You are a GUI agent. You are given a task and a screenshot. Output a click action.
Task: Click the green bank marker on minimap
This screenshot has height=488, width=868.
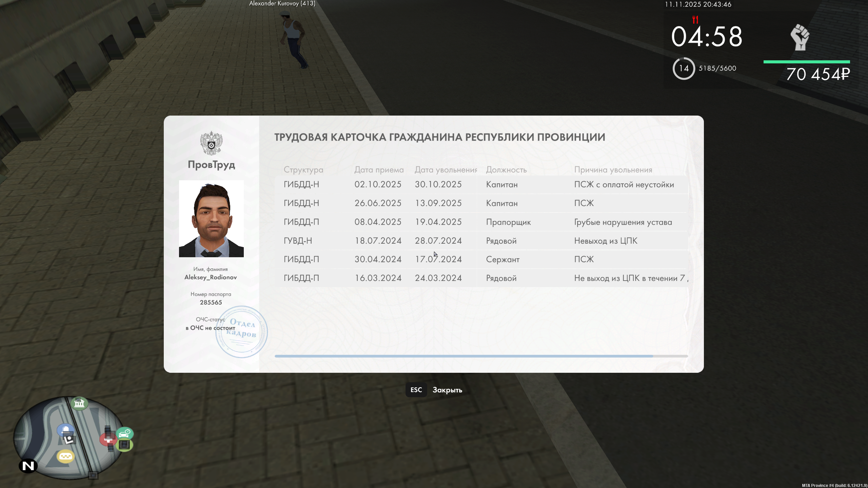point(79,403)
